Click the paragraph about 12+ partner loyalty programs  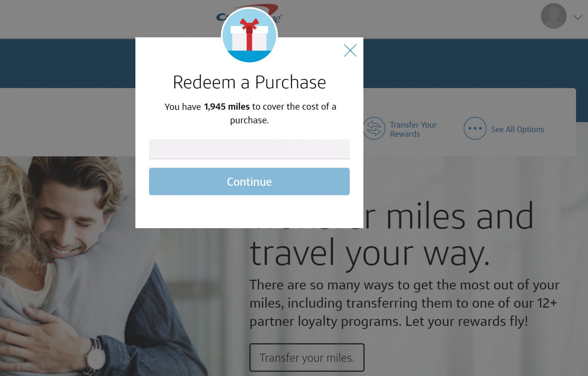click(405, 303)
